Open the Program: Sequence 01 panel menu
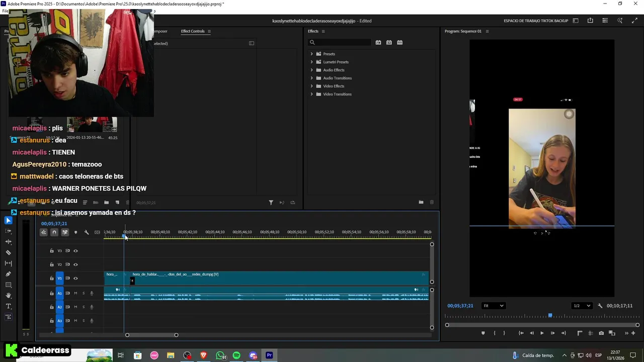The width and height of the screenshot is (644, 362). point(487,31)
